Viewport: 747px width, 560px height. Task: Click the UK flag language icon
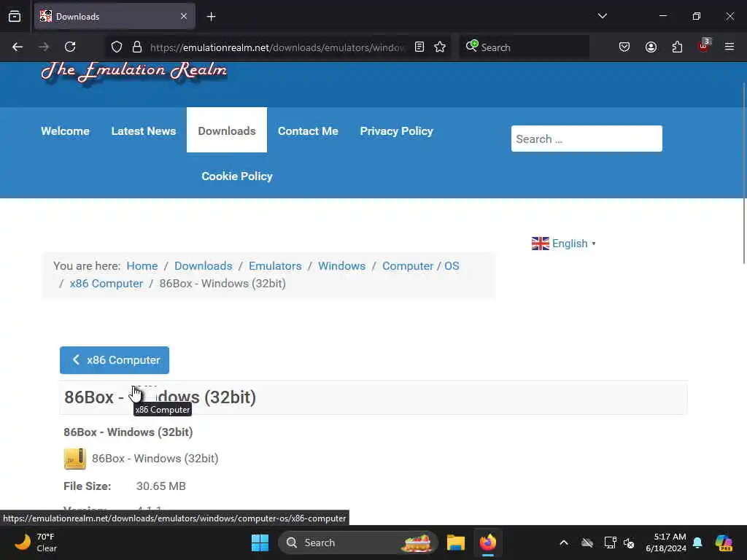tap(541, 244)
